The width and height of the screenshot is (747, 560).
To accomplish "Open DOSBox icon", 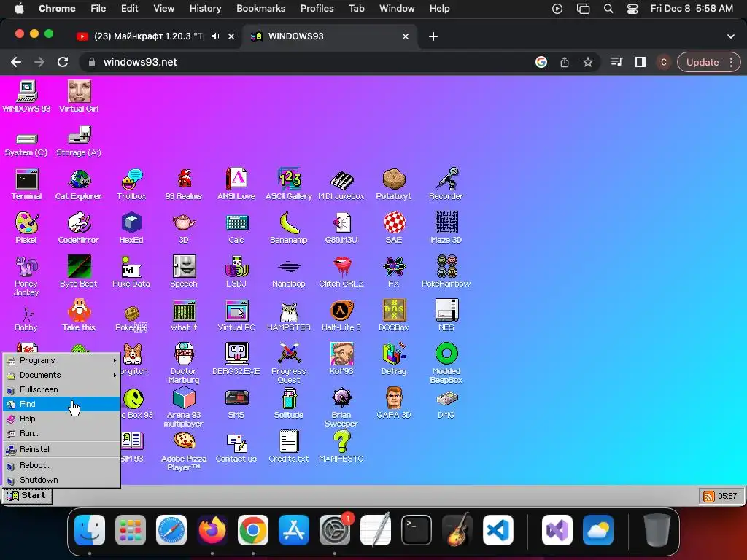I will pyautogui.click(x=393, y=316).
